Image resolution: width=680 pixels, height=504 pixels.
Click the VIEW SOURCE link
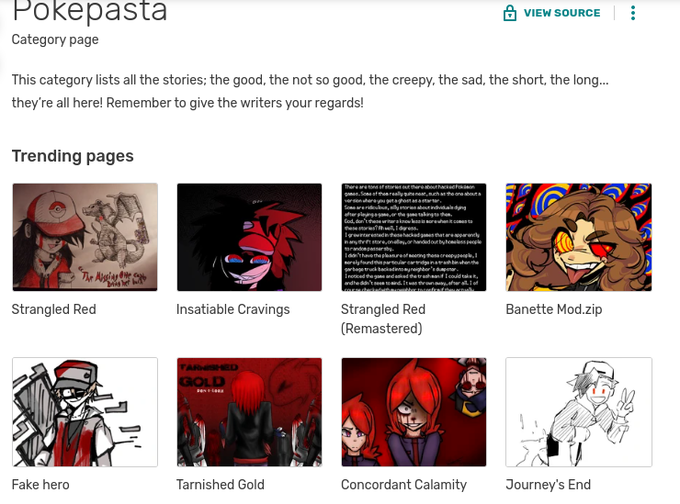[x=562, y=13]
